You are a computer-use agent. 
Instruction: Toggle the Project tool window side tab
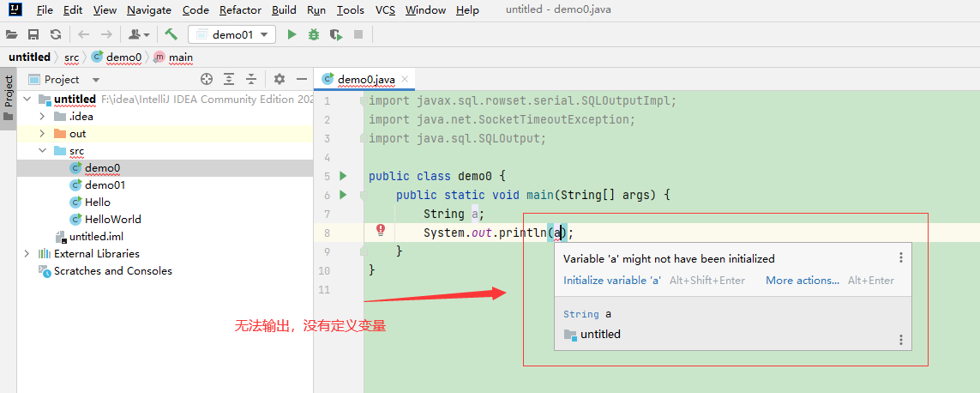(8, 99)
